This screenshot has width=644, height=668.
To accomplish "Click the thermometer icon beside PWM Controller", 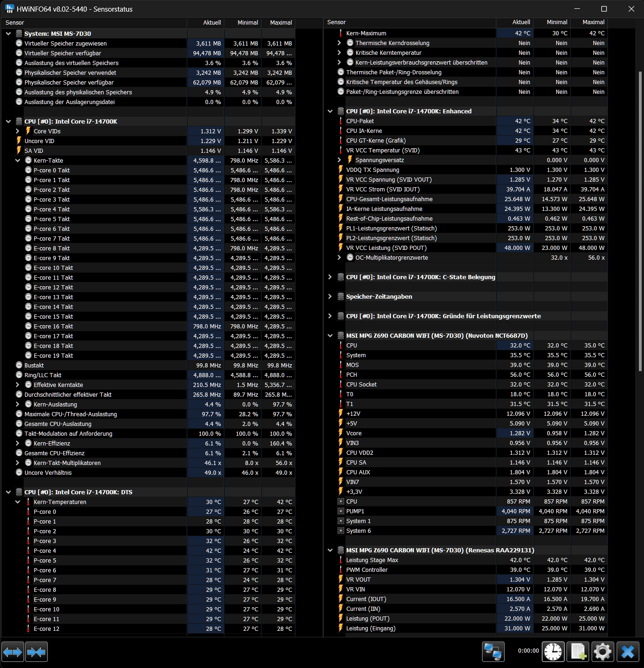I will (341, 570).
